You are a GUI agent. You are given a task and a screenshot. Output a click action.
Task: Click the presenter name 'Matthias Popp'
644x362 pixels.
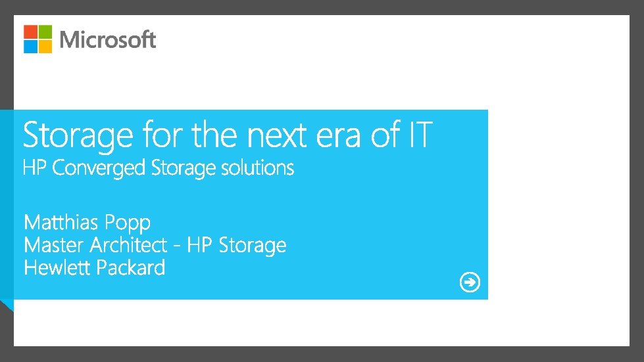click(x=87, y=222)
